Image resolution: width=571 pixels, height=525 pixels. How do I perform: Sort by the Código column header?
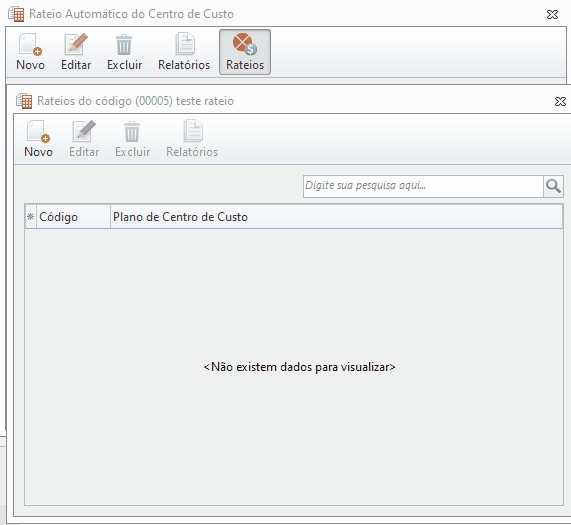(73, 217)
